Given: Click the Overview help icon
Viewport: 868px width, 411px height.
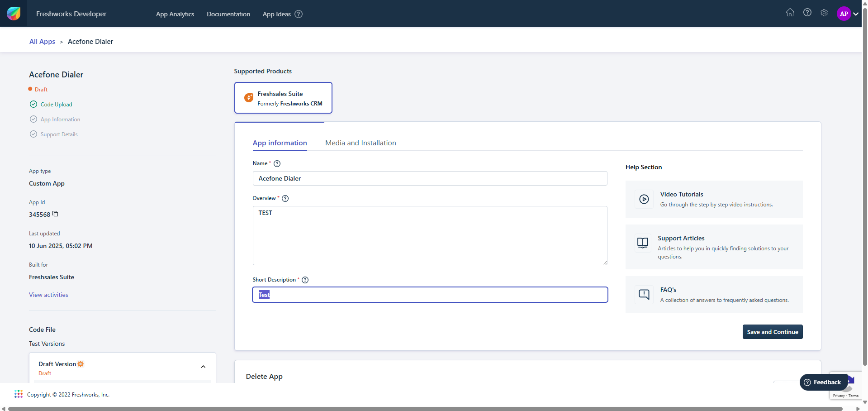Looking at the screenshot, I should (x=285, y=198).
